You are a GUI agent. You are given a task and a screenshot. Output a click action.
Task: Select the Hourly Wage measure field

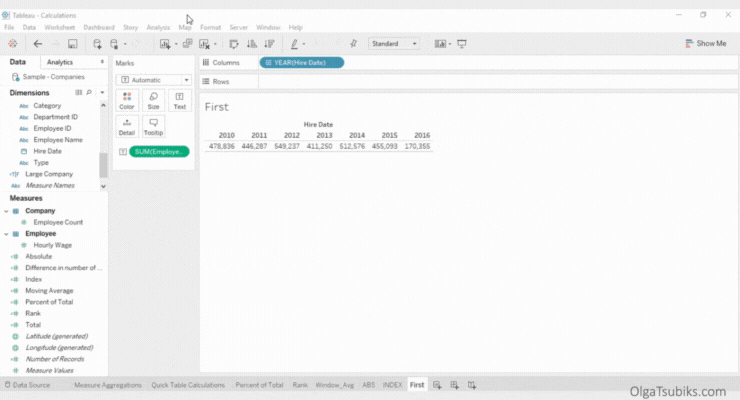coord(52,245)
